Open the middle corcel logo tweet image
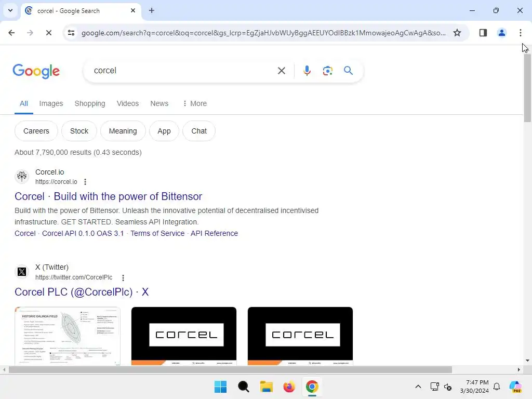Viewport: 532px width, 399px height. pyautogui.click(x=184, y=336)
